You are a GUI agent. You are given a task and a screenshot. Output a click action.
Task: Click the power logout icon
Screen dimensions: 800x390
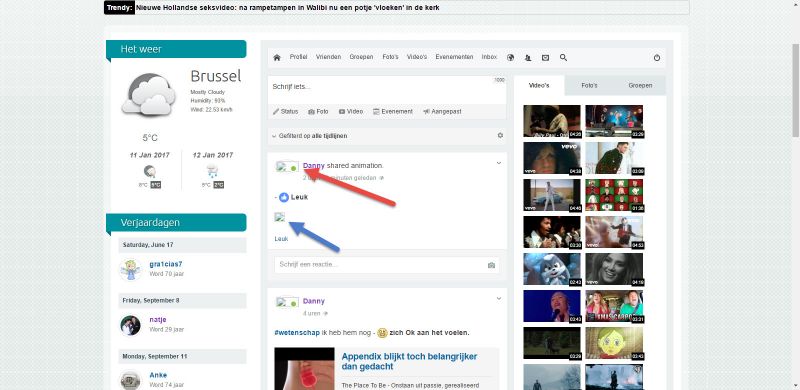click(657, 58)
